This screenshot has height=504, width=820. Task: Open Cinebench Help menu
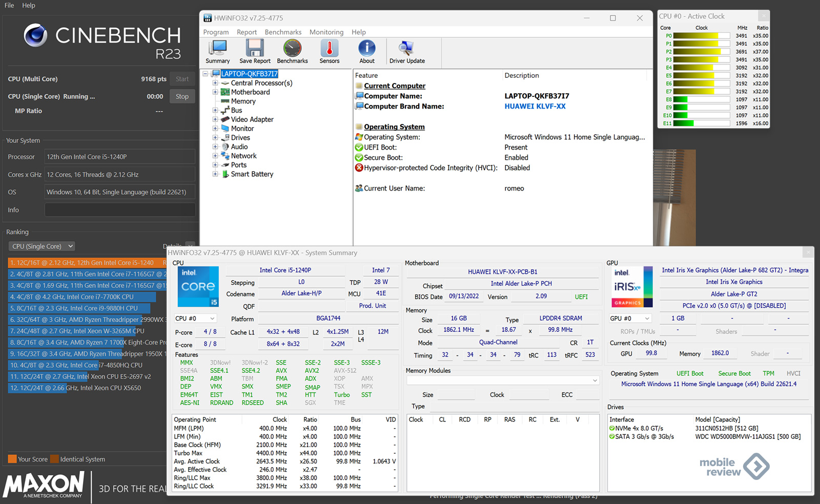pyautogui.click(x=29, y=5)
